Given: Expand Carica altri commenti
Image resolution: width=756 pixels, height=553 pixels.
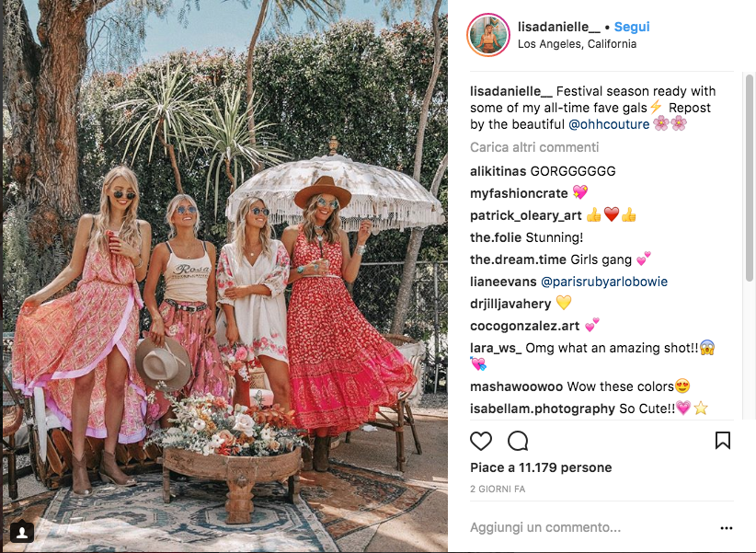Looking at the screenshot, I should point(534,147).
